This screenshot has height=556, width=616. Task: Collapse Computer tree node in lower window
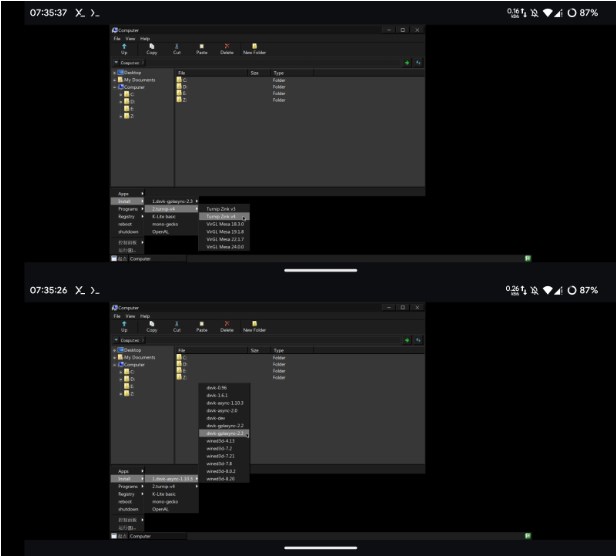pyautogui.click(x=115, y=364)
